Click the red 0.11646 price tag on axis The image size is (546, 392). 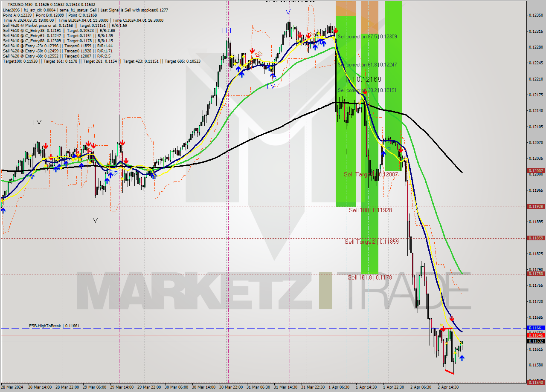pos(536,335)
